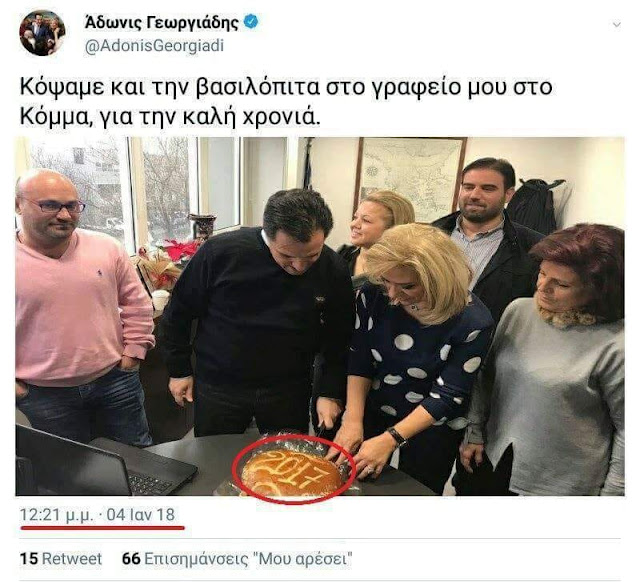Click the tweet text about βασιλόπιτα
This screenshot has width=640, height=582.
[x=286, y=102]
